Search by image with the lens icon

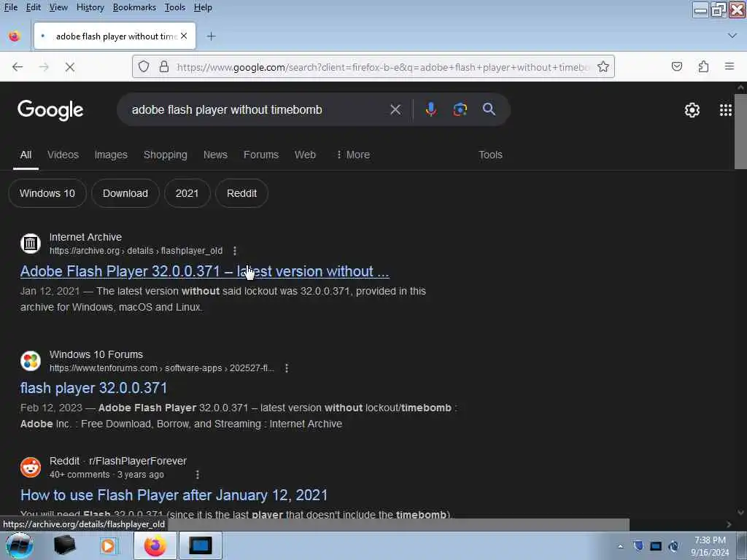click(x=460, y=109)
